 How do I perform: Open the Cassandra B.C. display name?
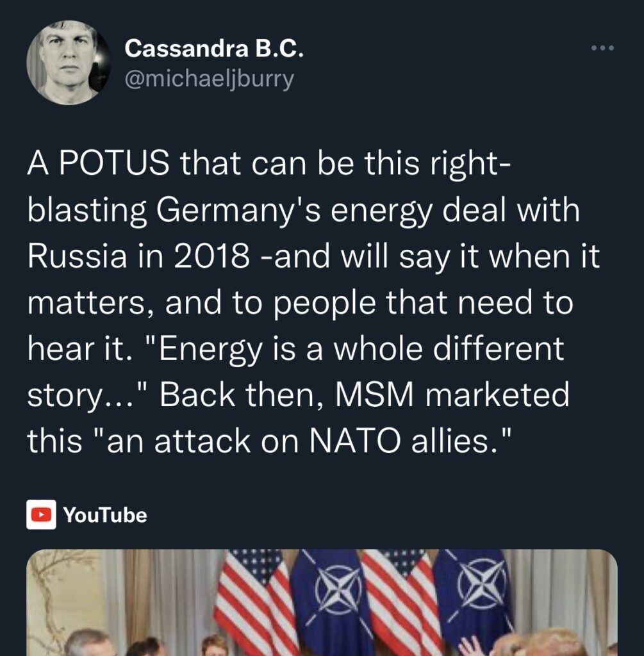tap(214, 49)
